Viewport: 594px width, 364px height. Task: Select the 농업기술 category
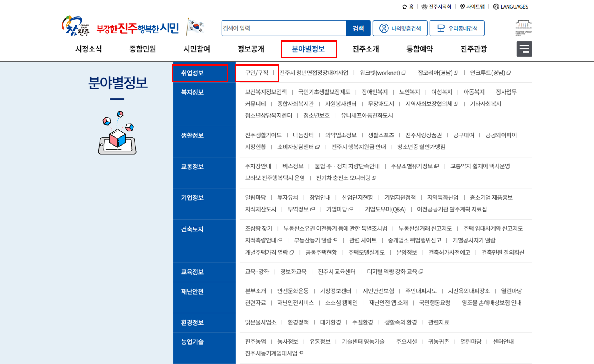click(192, 342)
